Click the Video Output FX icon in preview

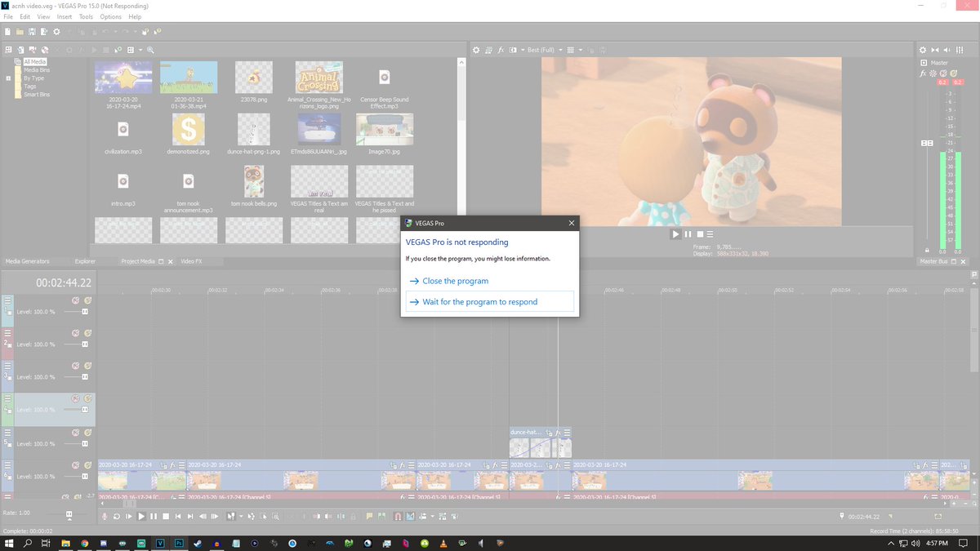[501, 50]
